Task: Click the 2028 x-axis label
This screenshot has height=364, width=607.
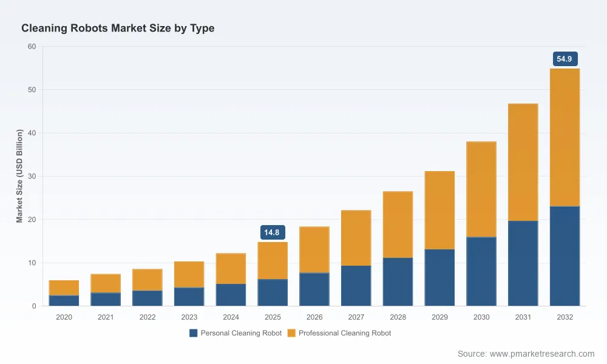Action: click(x=398, y=317)
